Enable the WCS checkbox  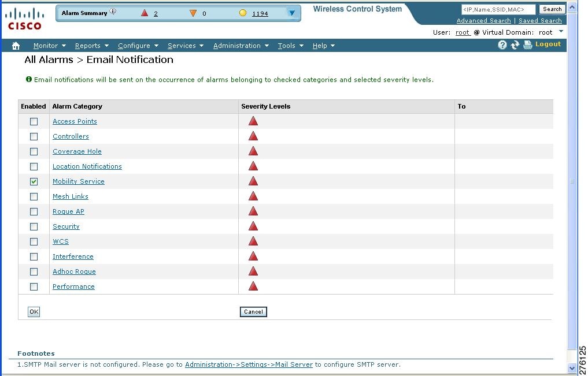point(34,241)
